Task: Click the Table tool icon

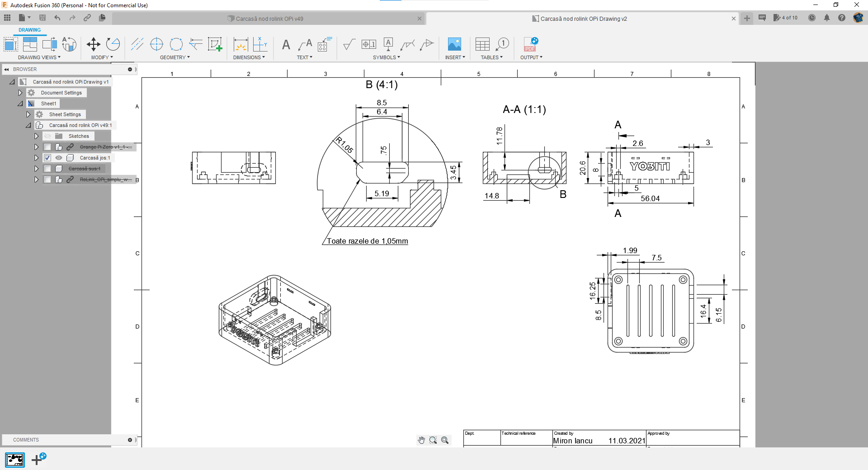Action: coord(482,44)
